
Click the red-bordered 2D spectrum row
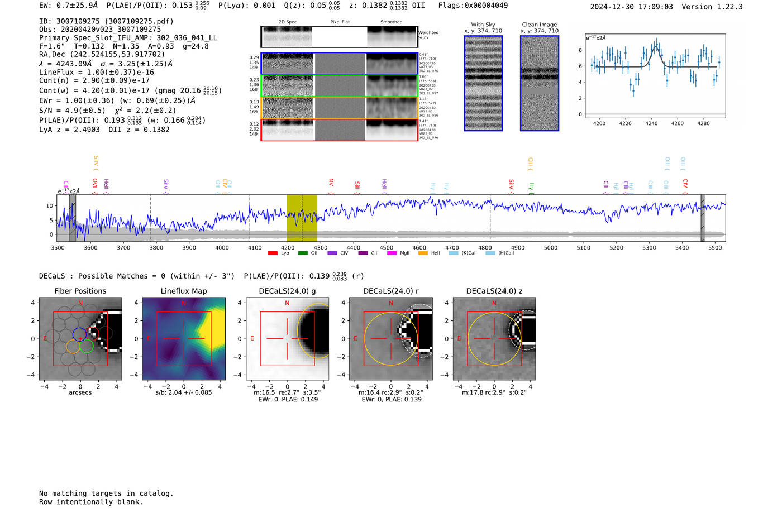tap(339, 130)
